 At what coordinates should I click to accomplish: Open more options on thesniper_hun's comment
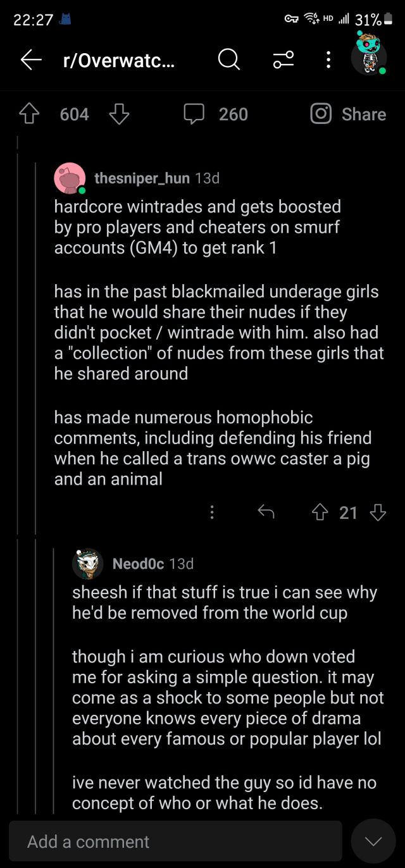[213, 512]
